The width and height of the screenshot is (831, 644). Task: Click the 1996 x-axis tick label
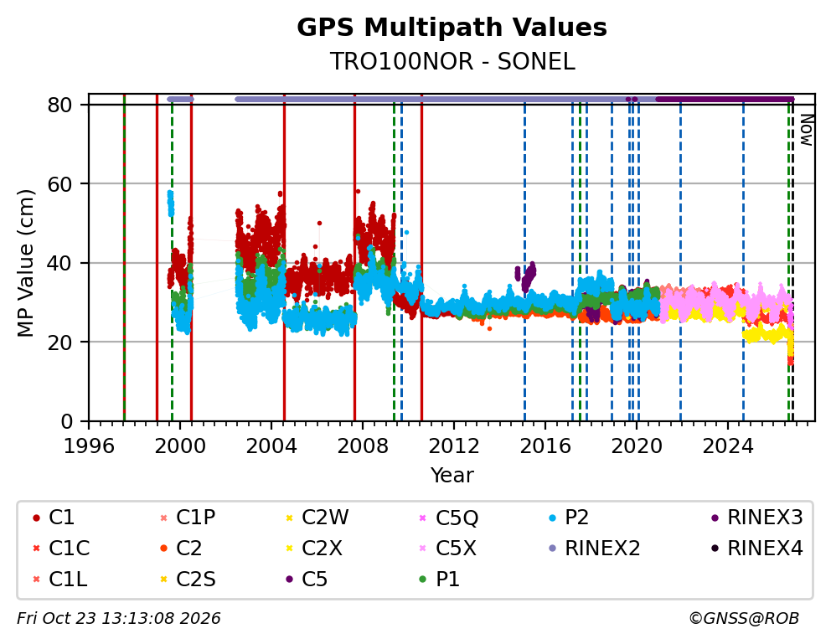pos(89,446)
